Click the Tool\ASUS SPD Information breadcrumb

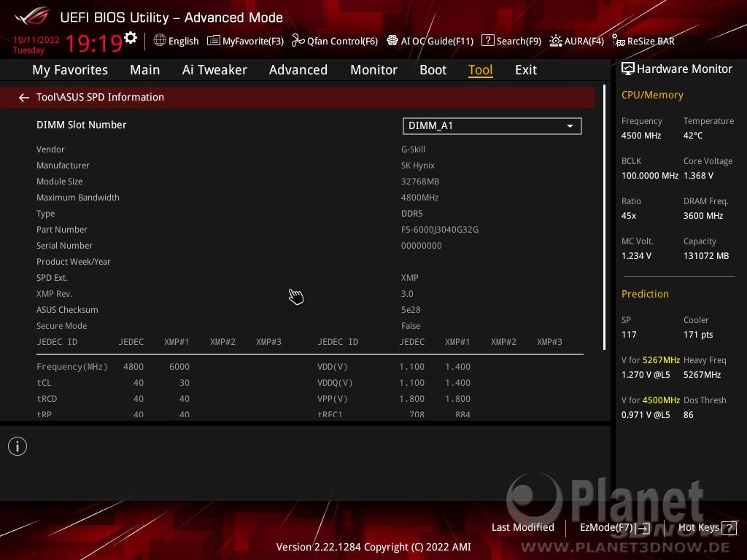pos(100,97)
